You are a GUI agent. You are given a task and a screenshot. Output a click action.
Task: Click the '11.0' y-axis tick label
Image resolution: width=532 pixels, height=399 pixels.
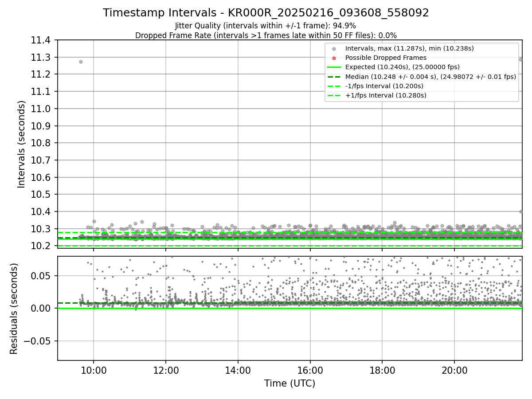42,109
